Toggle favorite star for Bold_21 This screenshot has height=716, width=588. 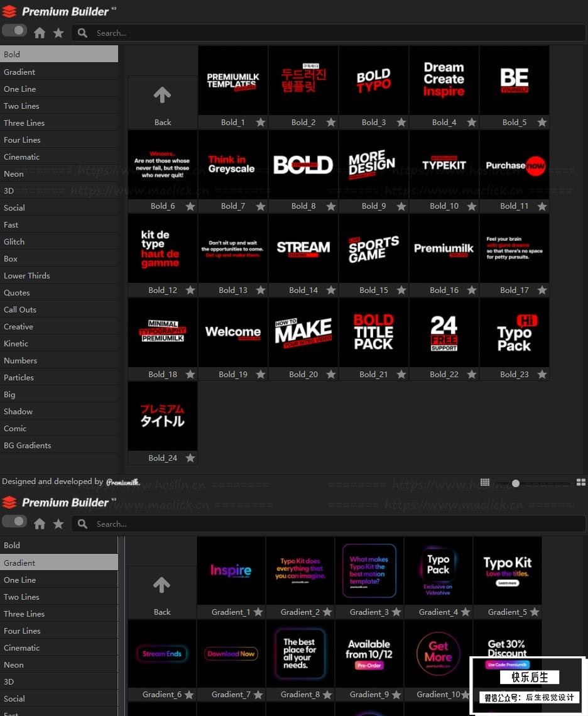[x=401, y=374]
